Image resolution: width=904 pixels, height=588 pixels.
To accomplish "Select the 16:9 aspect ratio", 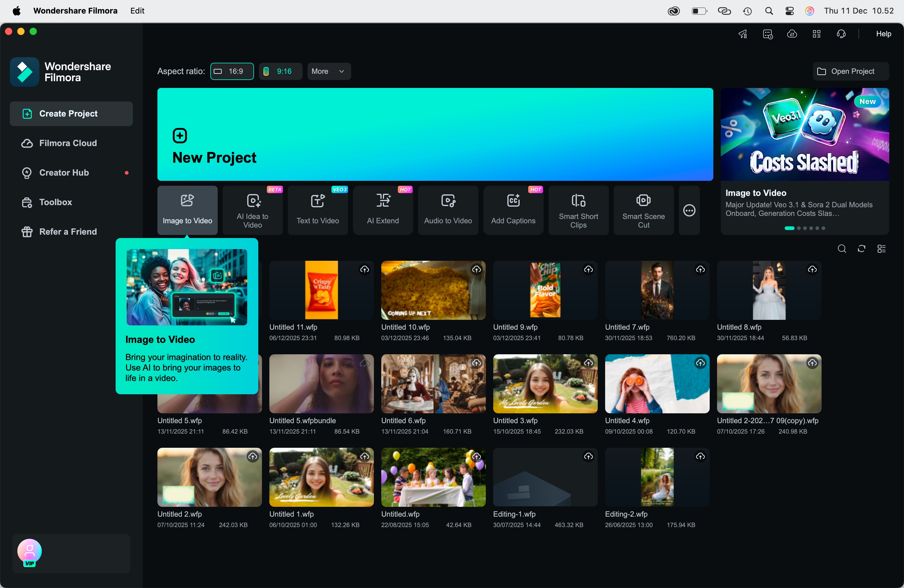I will (232, 71).
